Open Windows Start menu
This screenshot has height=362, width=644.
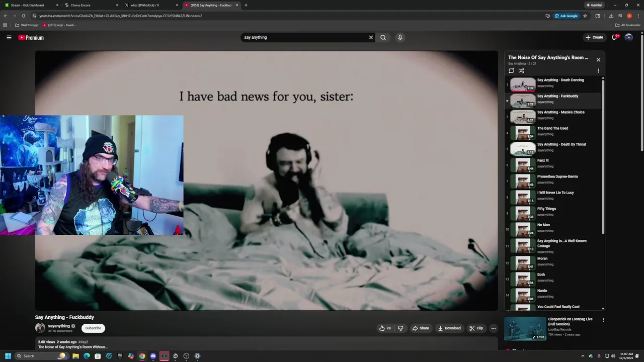(8, 356)
